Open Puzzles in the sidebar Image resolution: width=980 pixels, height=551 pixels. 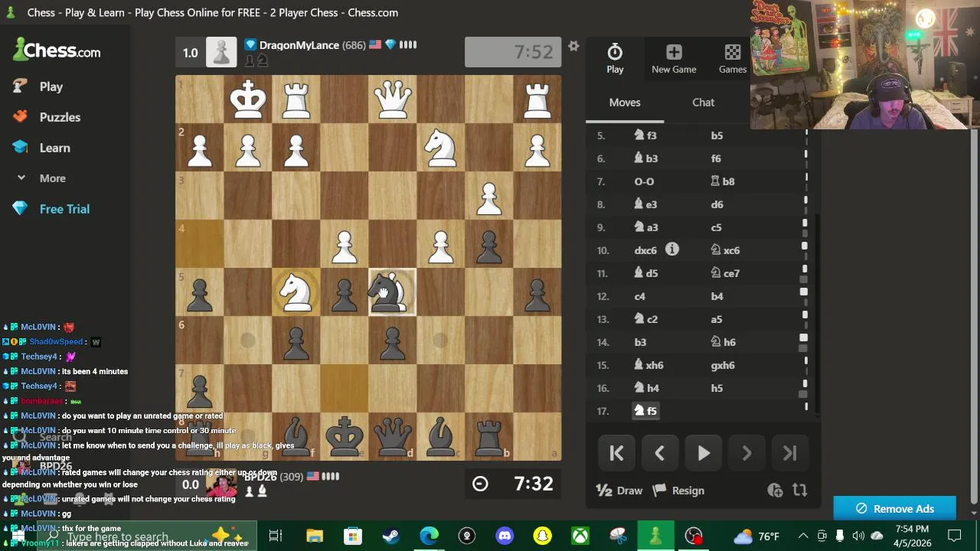tap(60, 117)
